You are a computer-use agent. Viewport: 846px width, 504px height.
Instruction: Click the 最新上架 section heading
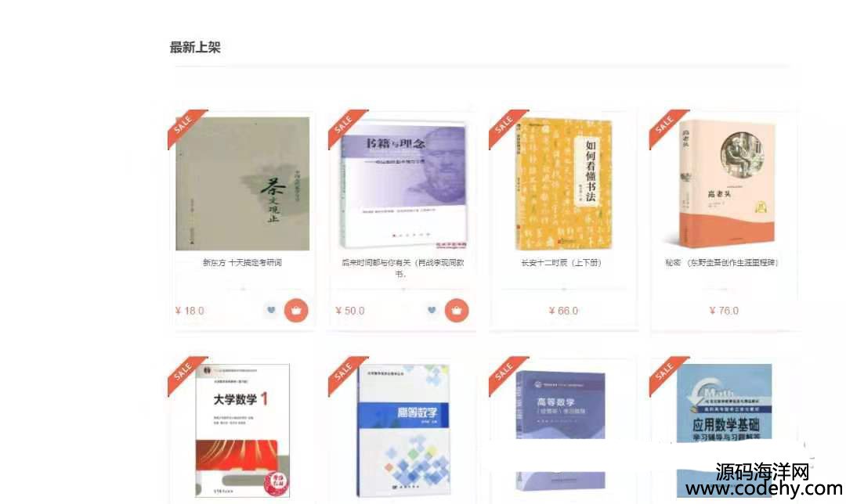pos(195,48)
